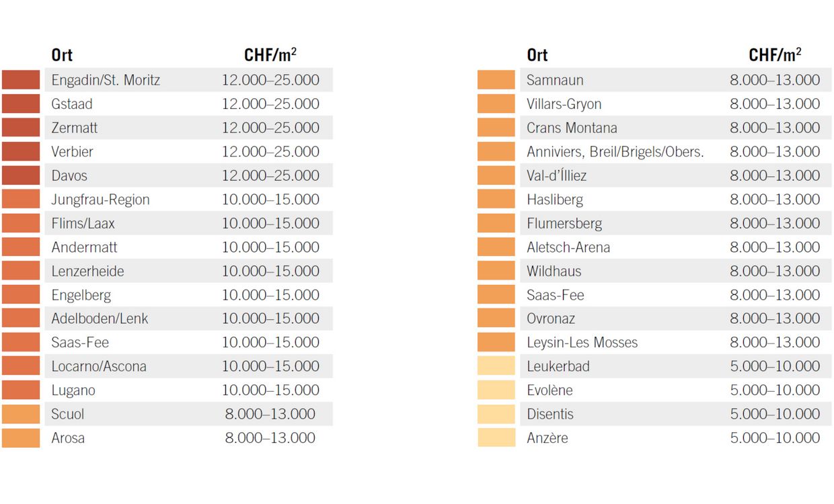This screenshot has height=504, width=834.
Task: Select the Verbier price of 12.000–25.000
Action: 270,152
